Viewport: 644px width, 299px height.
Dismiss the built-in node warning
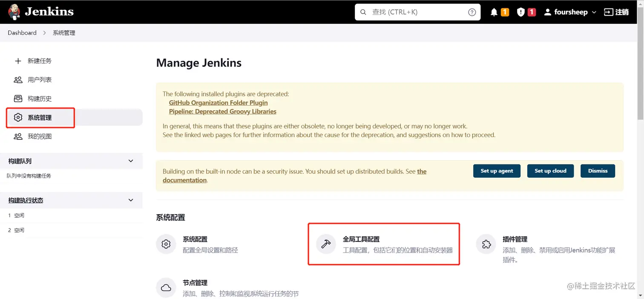598,171
